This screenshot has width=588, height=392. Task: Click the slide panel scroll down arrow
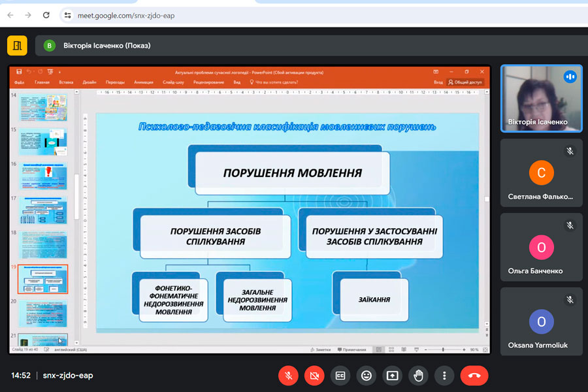[x=76, y=343]
